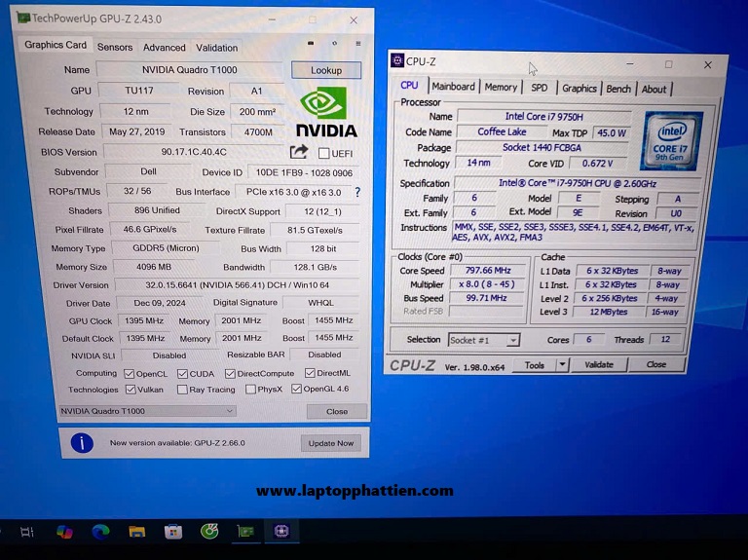The height and width of the screenshot is (560, 748).
Task: Click the Driver Version field in GPU-Z
Action: [x=237, y=285]
